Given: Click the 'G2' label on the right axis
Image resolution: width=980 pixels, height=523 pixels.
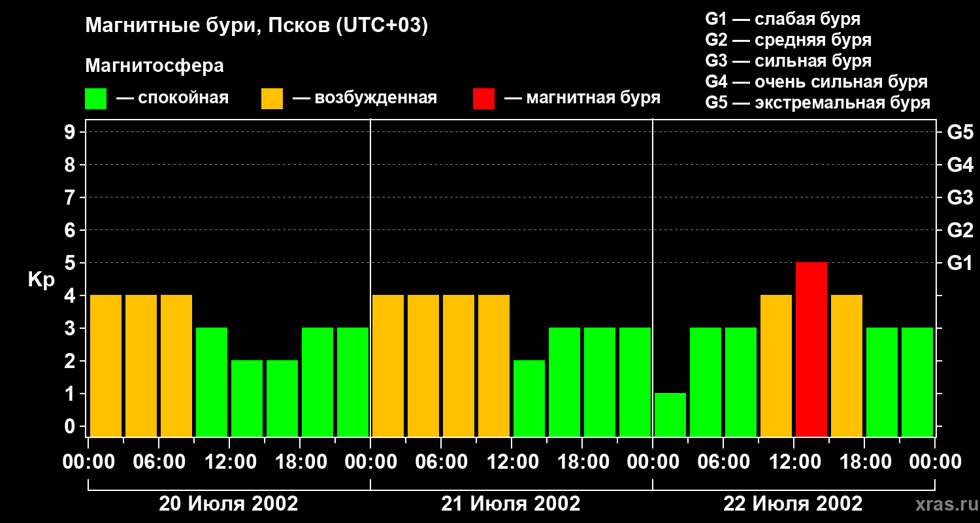Looking at the screenshot, I should (x=960, y=230).
